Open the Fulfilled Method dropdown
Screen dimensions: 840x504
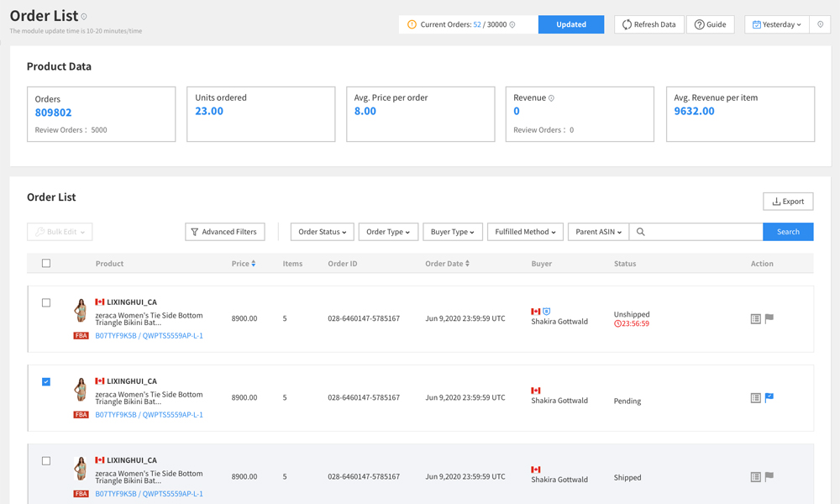pos(525,232)
